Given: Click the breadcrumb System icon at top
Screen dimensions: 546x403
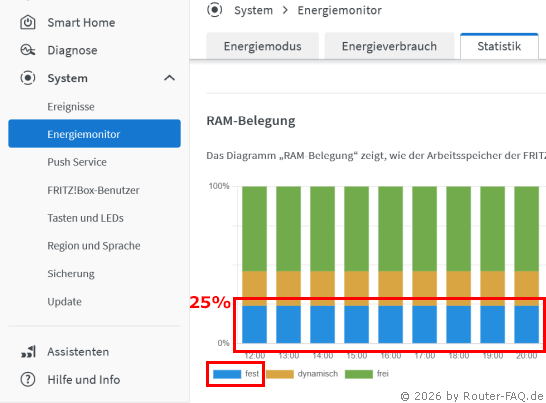Looking at the screenshot, I should pos(214,10).
